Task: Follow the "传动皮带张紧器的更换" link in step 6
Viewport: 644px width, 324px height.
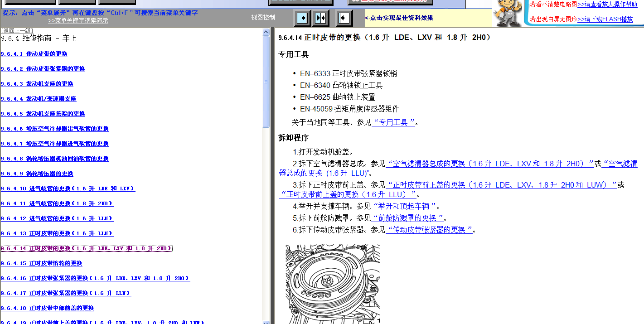Action: pyautogui.click(x=429, y=230)
